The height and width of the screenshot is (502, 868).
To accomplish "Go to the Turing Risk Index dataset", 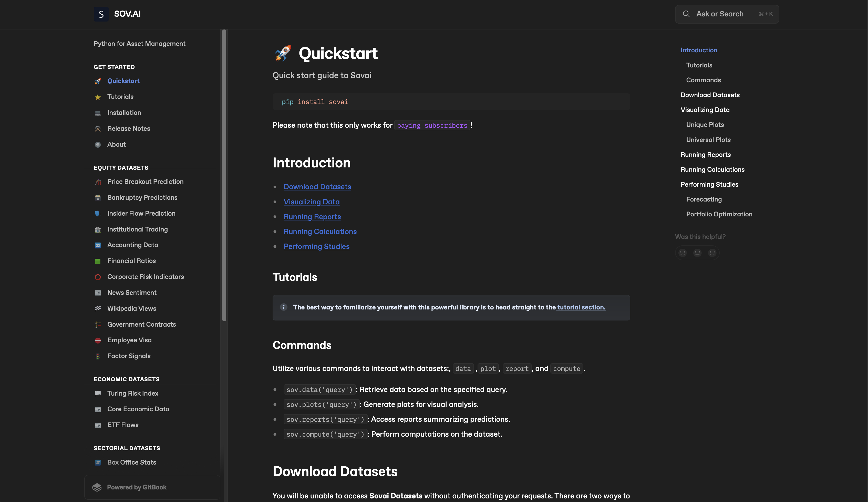I will [x=133, y=393].
